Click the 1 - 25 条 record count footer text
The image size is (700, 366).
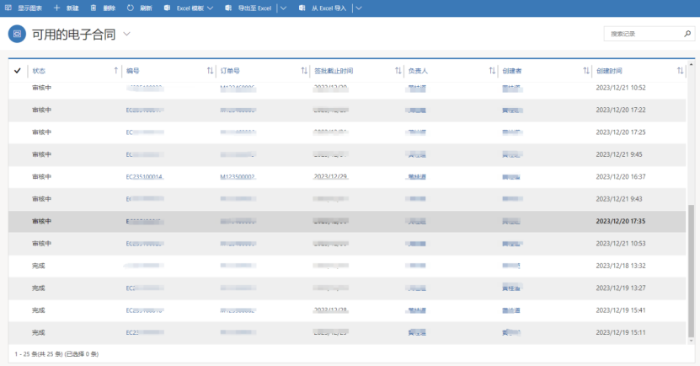pyautogui.click(x=57, y=354)
